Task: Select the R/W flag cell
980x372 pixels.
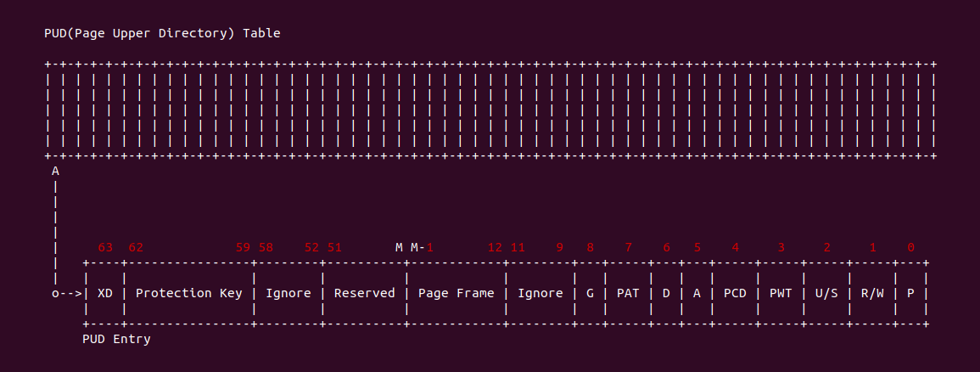Action: (872, 293)
